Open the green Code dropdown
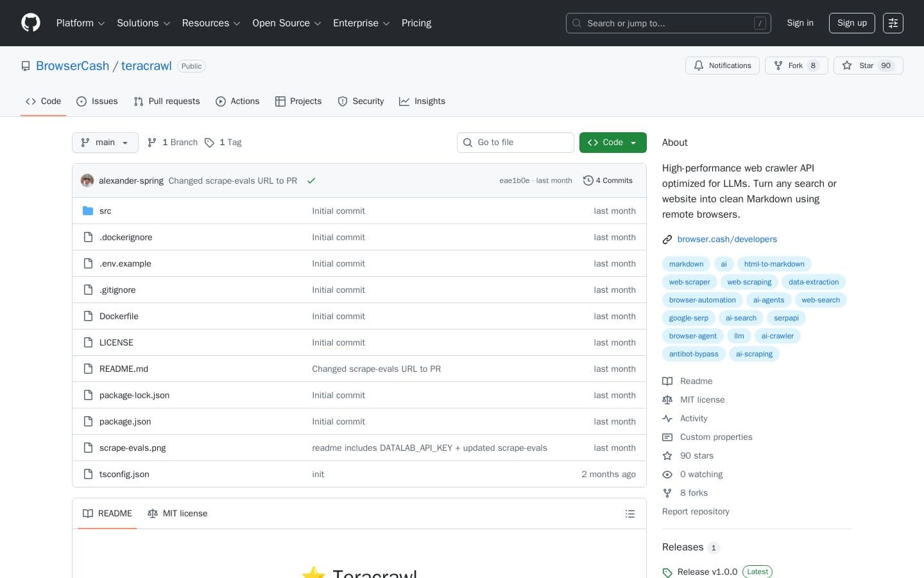 coord(613,143)
